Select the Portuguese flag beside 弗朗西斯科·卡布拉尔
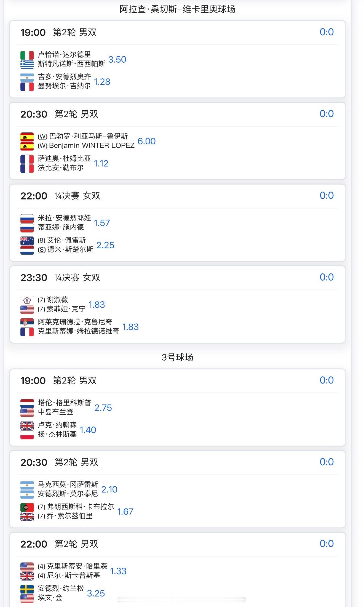Viewport: 364px width, 607px height. [27, 507]
